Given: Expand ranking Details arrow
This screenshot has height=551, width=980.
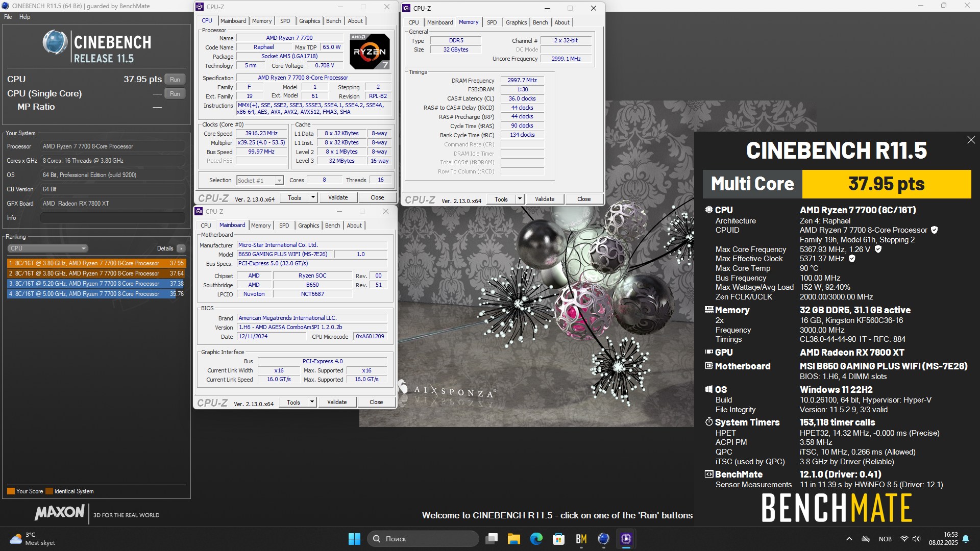Looking at the screenshot, I should (181, 248).
